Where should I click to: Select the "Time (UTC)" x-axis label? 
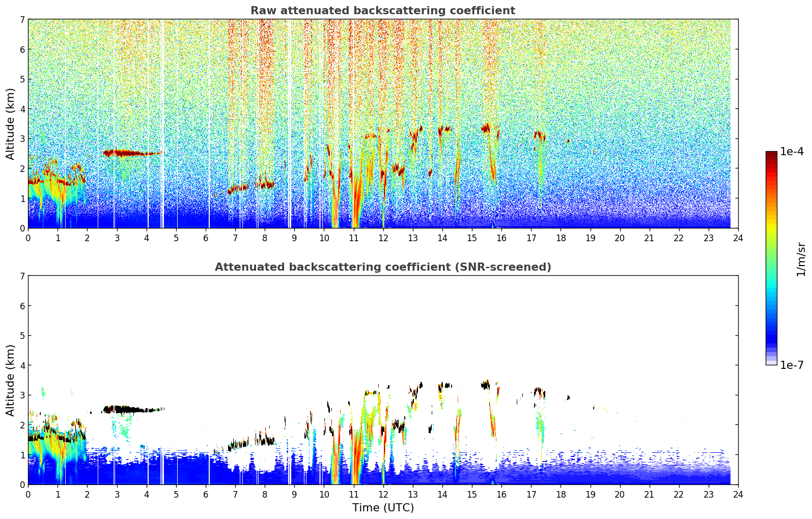click(383, 507)
